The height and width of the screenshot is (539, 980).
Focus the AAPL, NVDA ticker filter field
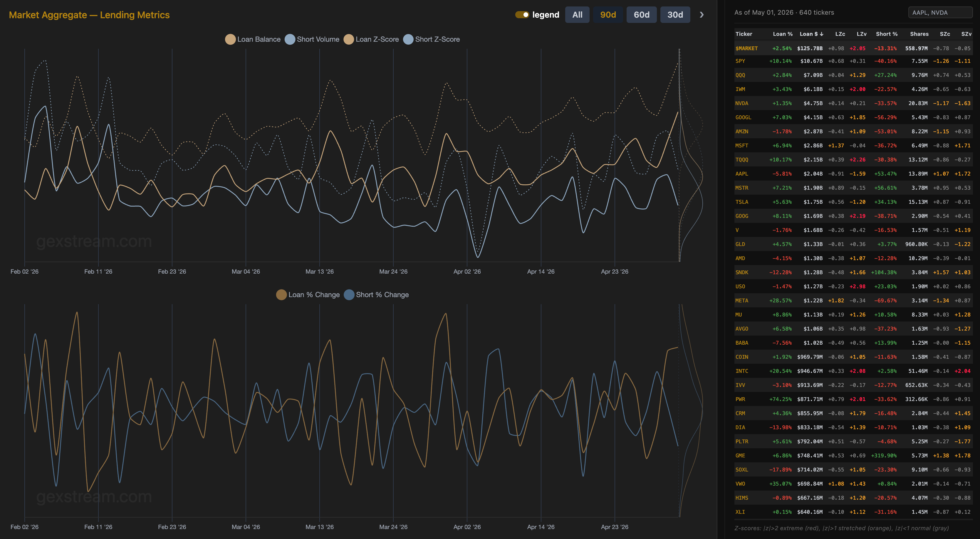pos(940,13)
